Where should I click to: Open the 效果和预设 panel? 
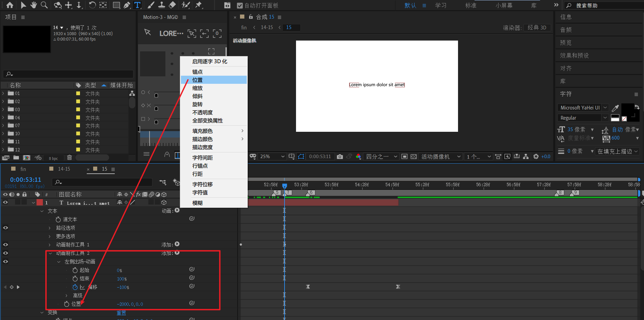click(574, 55)
